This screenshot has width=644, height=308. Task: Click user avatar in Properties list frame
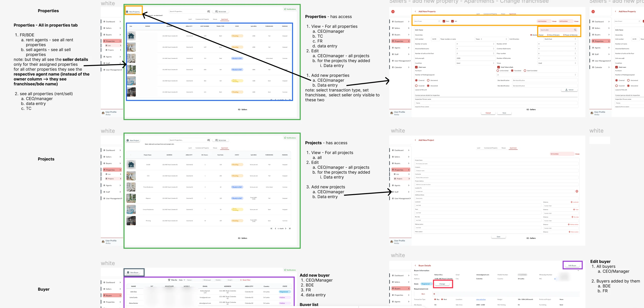tap(103, 113)
